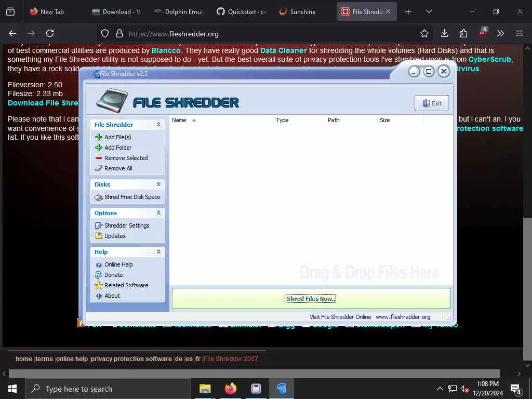532x399 pixels.
Task: Open File Explorer from the taskbar
Action: click(x=205, y=389)
